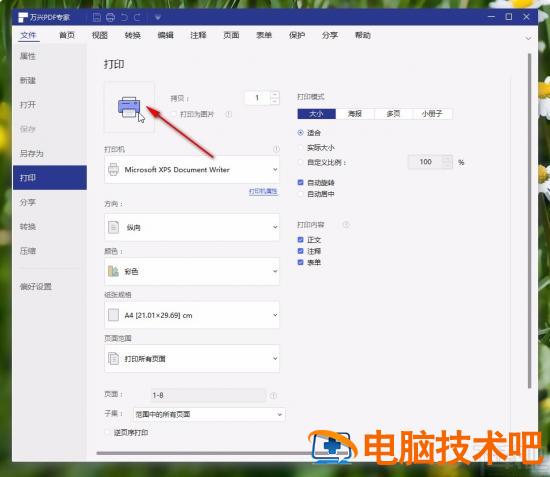Click the info icon beside 打印机 label
This screenshot has height=477, width=550.
tap(276, 149)
